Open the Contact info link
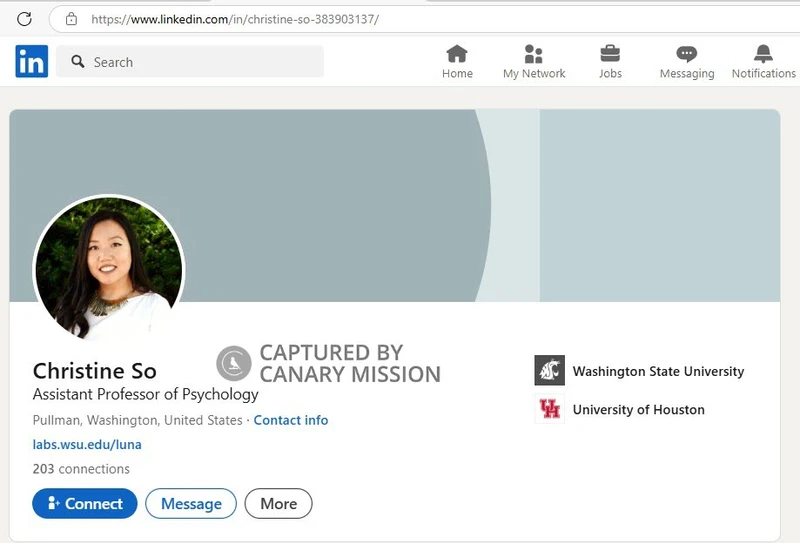The height and width of the screenshot is (543, 800). tap(291, 420)
